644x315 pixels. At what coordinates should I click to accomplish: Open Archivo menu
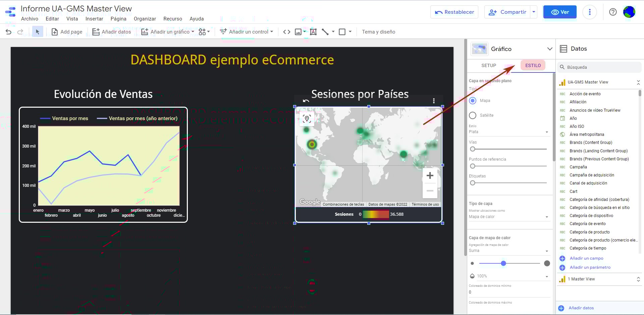click(x=30, y=19)
